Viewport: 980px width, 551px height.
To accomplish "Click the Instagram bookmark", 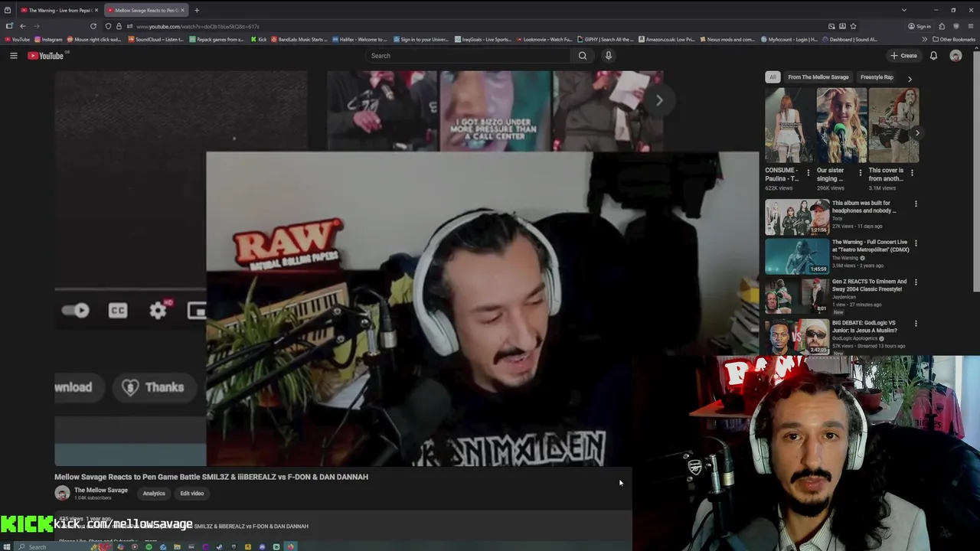I will point(49,39).
